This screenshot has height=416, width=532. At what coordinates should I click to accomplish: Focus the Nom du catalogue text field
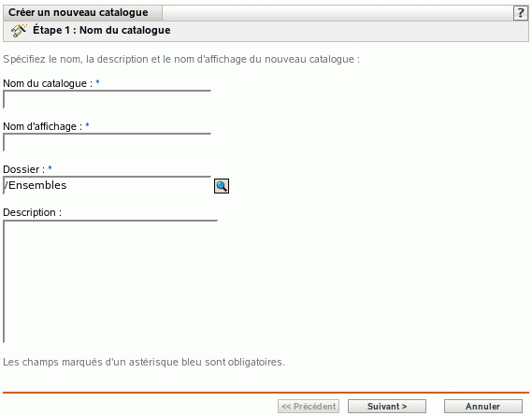point(108,99)
